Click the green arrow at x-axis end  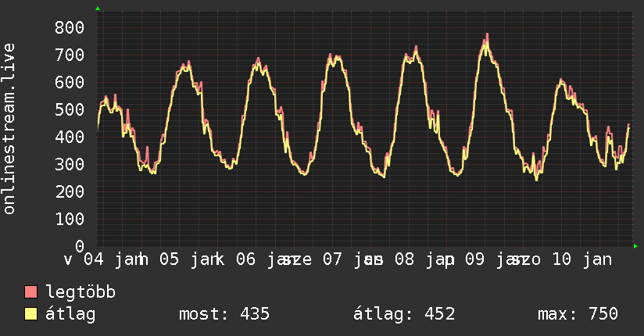click(x=635, y=246)
